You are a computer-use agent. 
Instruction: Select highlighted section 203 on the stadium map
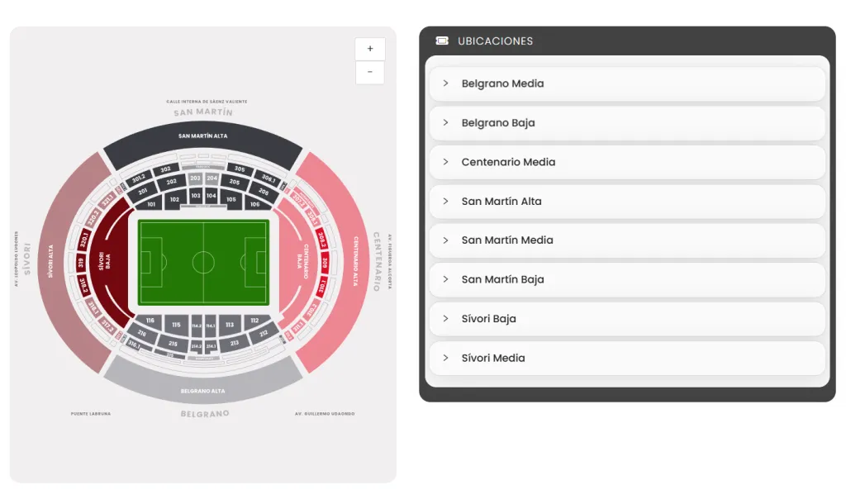(x=196, y=178)
